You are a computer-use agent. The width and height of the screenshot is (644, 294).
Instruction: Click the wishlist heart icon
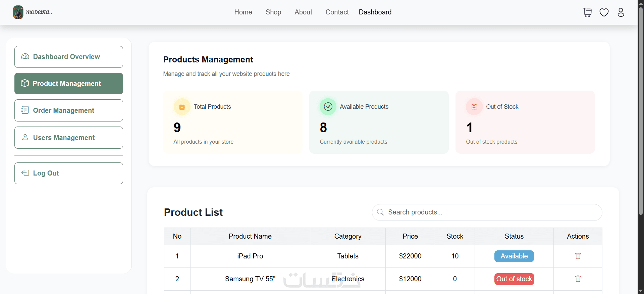point(604,12)
